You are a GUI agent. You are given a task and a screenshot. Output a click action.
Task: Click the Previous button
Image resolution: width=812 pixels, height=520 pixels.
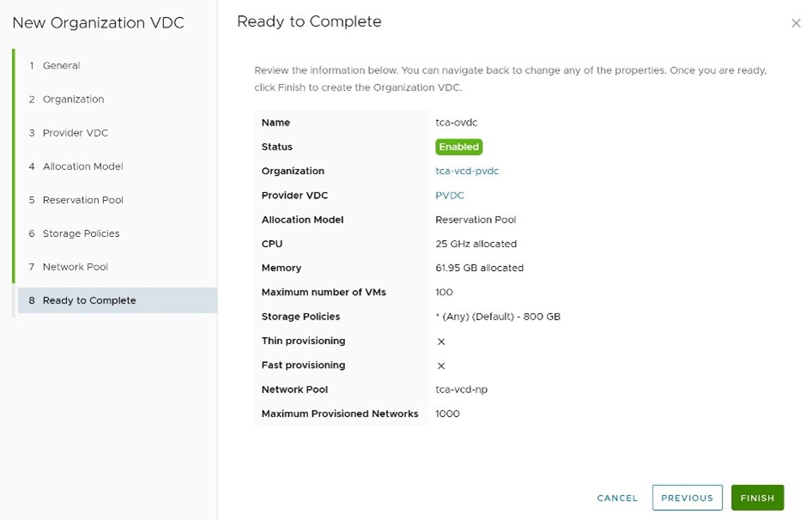click(x=688, y=498)
